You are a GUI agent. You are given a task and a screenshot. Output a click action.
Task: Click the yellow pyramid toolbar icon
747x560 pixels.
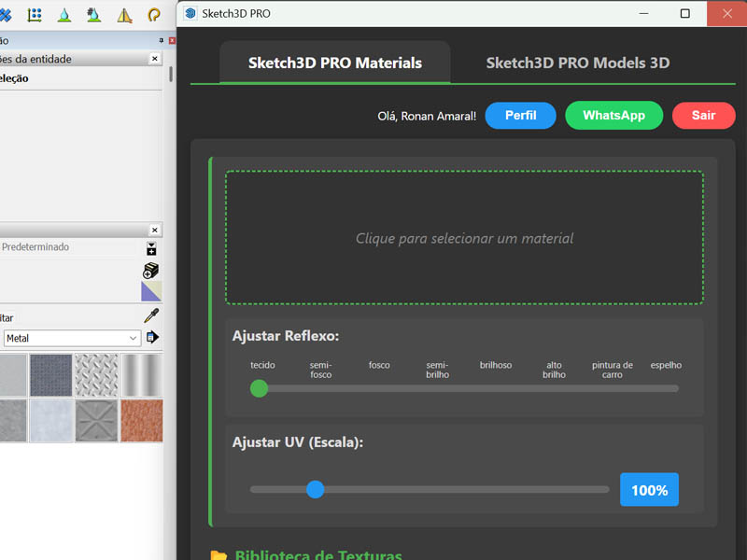124,16
